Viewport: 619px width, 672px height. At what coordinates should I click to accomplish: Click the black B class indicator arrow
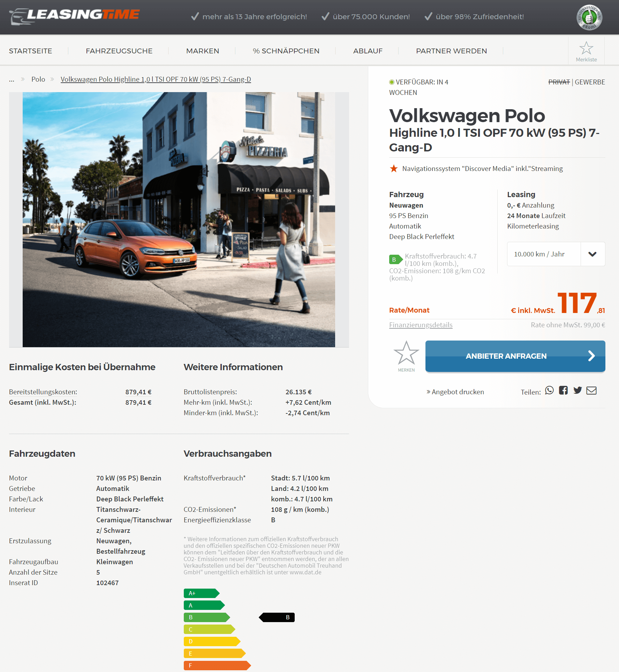277,617
